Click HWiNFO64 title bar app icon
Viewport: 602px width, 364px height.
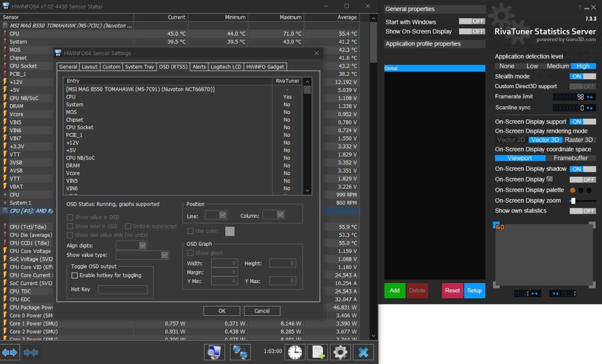click(x=6, y=6)
